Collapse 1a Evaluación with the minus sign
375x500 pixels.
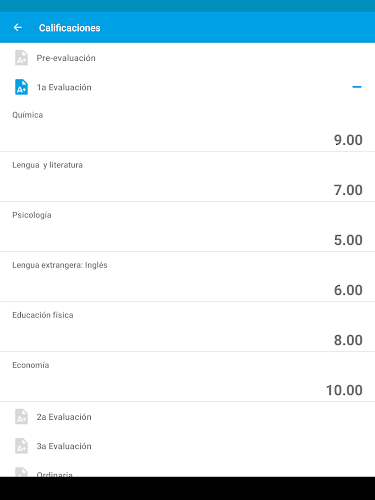tap(357, 87)
